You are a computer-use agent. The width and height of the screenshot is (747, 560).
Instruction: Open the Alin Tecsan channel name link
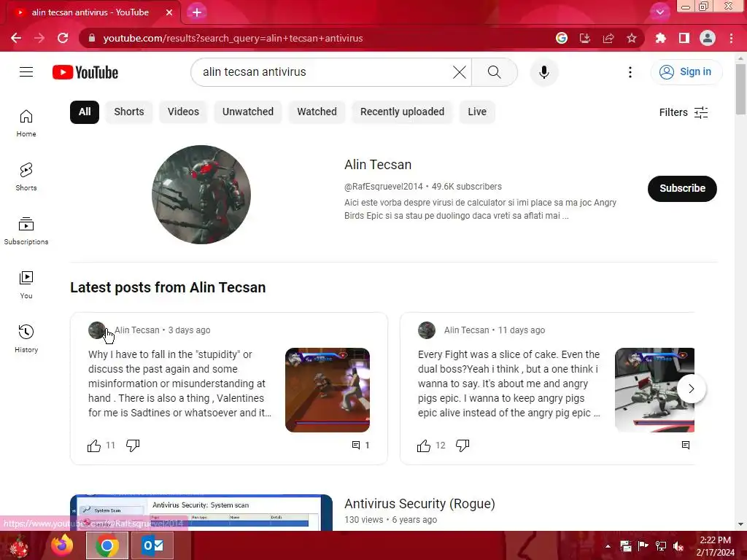[378, 165]
